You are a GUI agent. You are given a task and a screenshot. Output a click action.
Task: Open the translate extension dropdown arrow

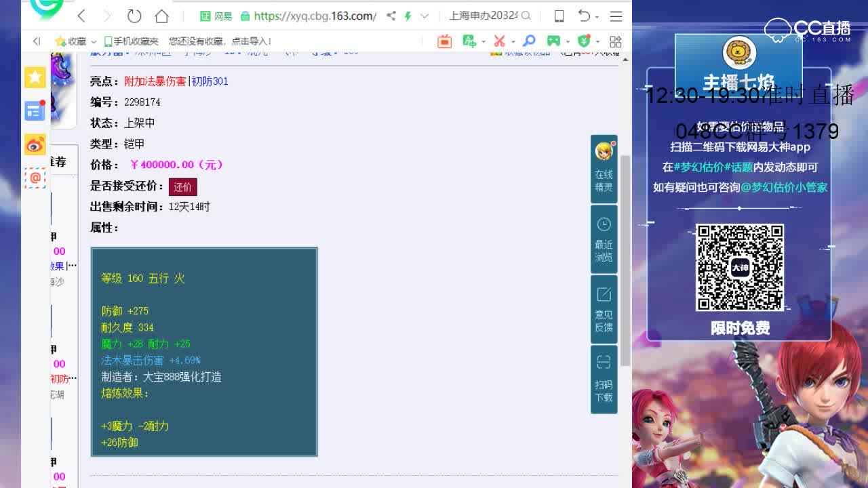(484, 42)
